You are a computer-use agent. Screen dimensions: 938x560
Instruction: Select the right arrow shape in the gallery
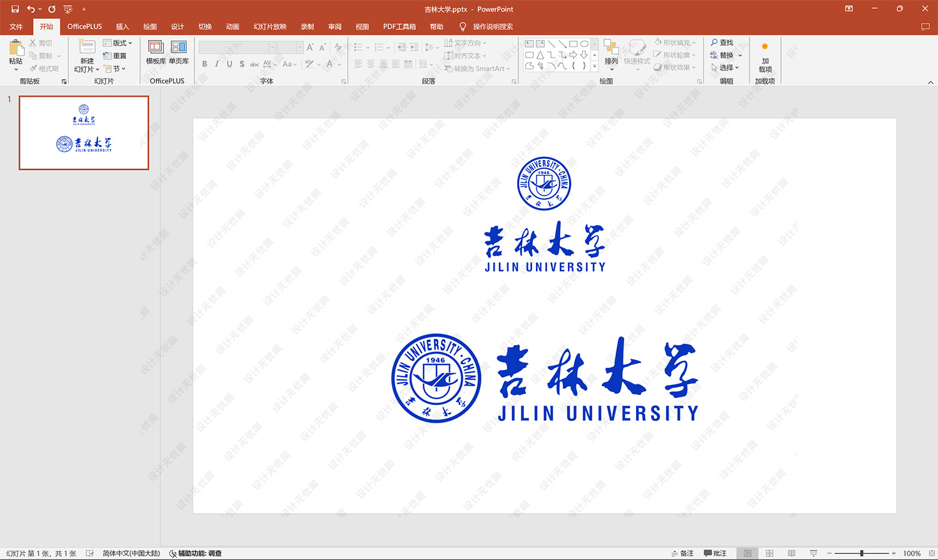coord(573,55)
